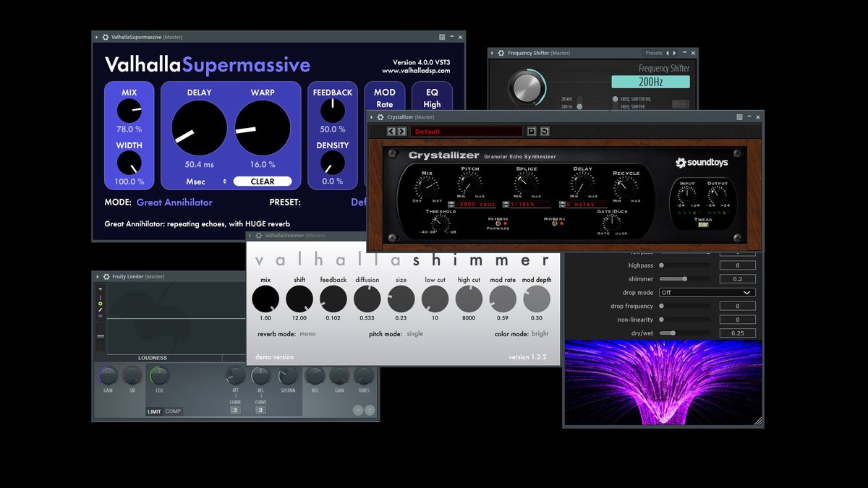
Task: Switch to the COMP tab in Fruity Limiter
Action: click(173, 411)
